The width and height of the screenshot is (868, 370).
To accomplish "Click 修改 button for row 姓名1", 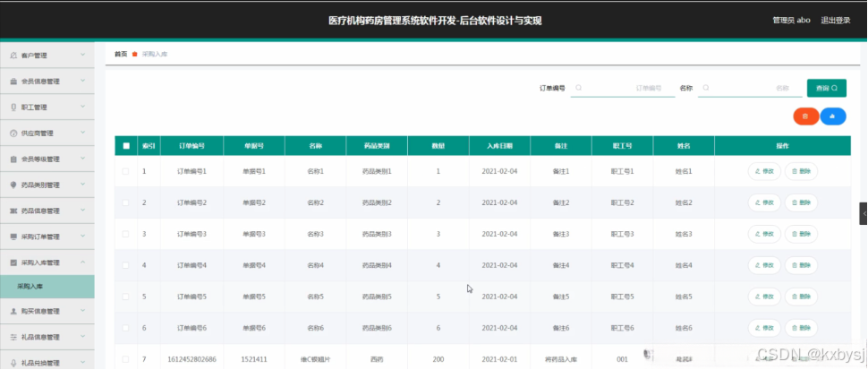I will (764, 172).
